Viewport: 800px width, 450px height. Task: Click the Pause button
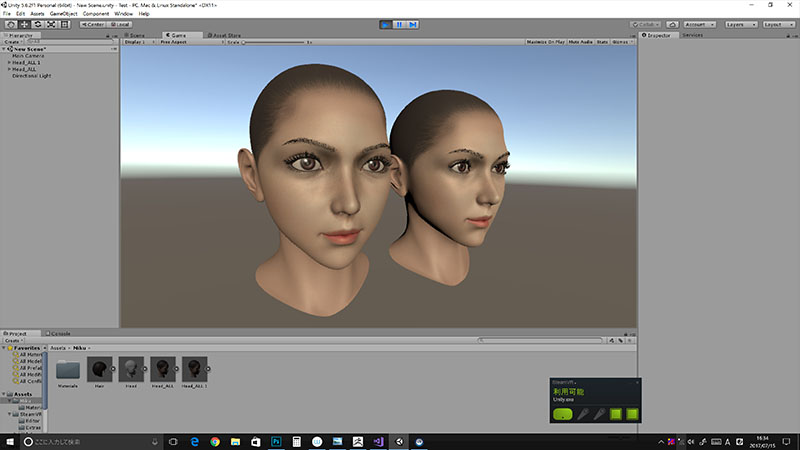tap(399, 24)
